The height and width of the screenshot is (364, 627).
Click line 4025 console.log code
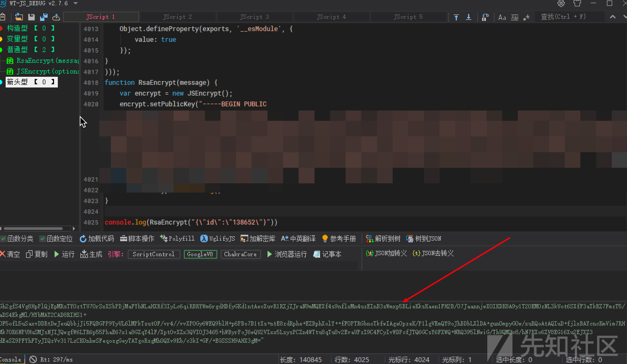[191, 222]
